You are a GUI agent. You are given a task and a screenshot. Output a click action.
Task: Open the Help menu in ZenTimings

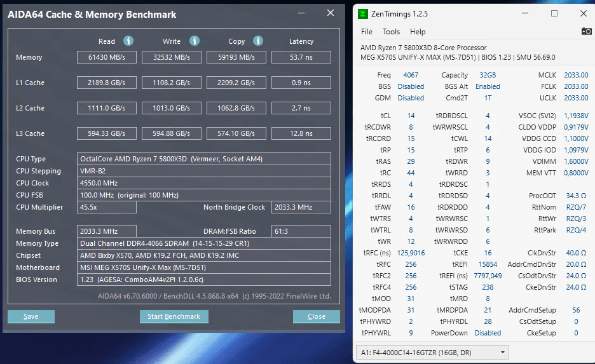pos(418,32)
